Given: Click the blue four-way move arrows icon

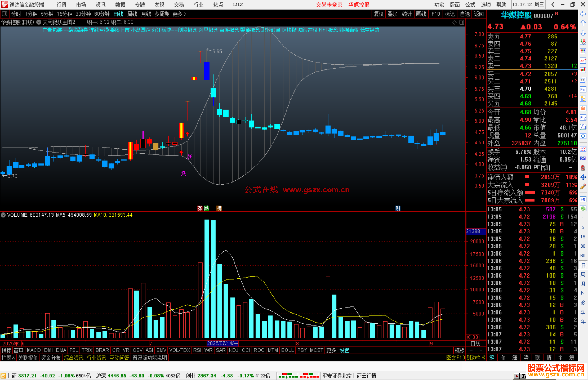Looking at the screenshot, I should tap(583, 177).
